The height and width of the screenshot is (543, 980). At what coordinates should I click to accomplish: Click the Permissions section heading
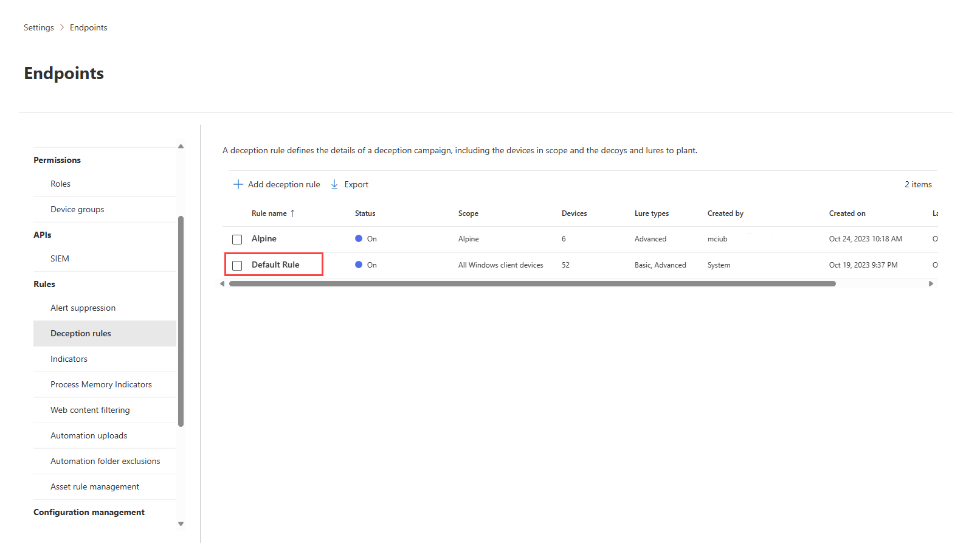tap(57, 160)
